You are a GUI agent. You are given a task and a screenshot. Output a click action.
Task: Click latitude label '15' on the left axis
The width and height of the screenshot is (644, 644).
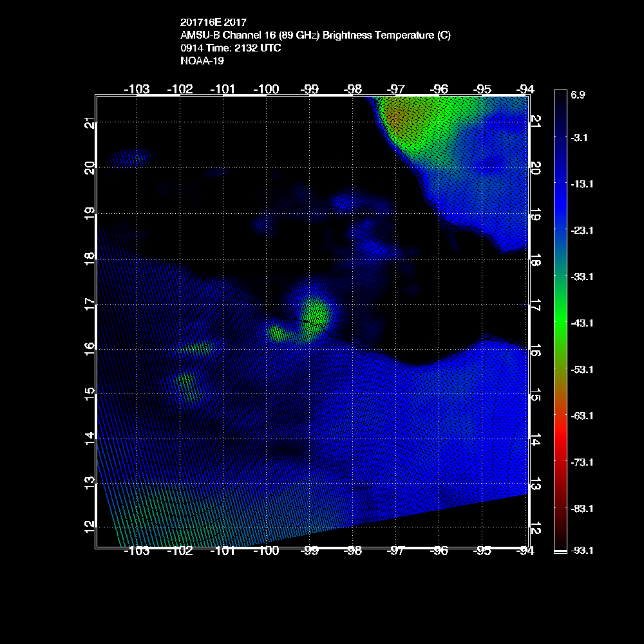[x=89, y=394]
